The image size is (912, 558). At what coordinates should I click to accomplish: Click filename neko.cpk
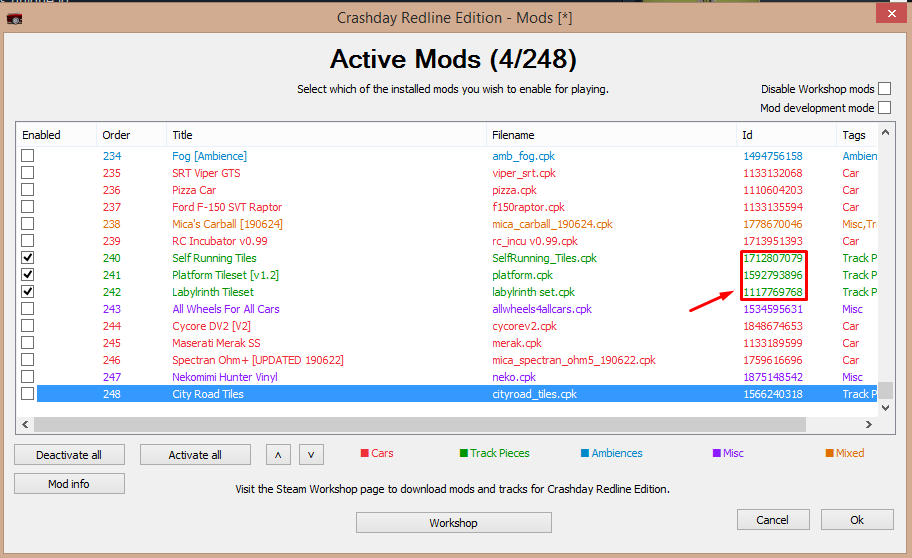click(514, 377)
